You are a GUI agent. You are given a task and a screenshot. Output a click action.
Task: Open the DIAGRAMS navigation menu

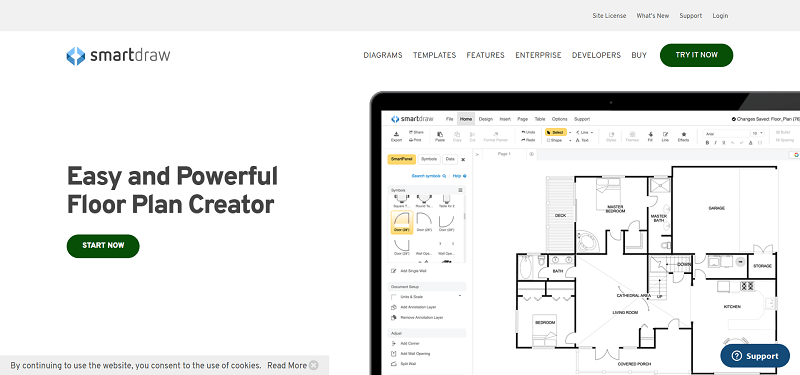pos(383,55)
